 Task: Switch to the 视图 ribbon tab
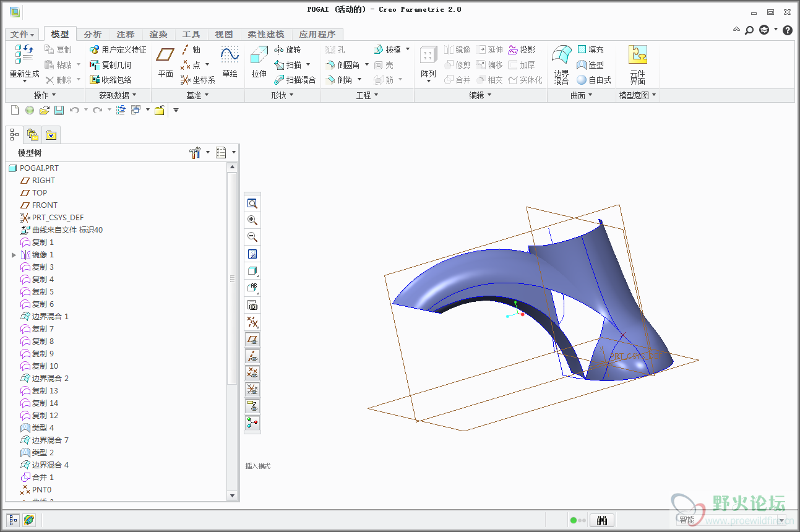[x=224, y=35]
